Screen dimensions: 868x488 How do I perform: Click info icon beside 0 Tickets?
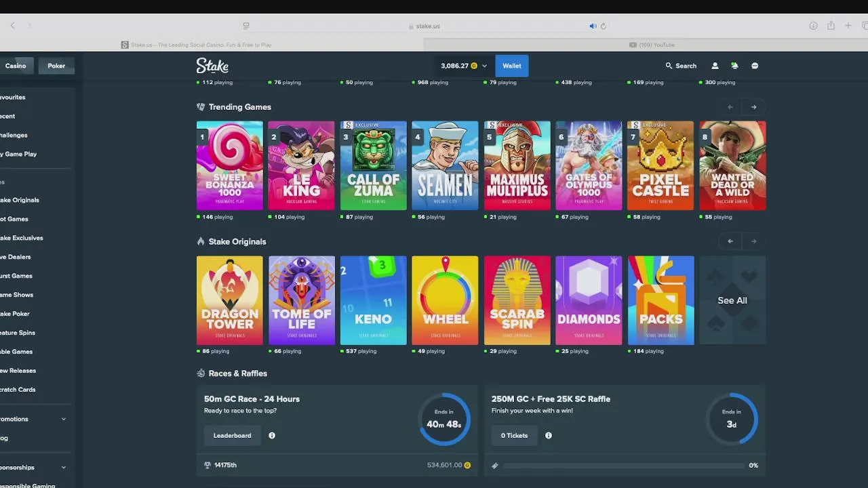(x=549, y=436)
